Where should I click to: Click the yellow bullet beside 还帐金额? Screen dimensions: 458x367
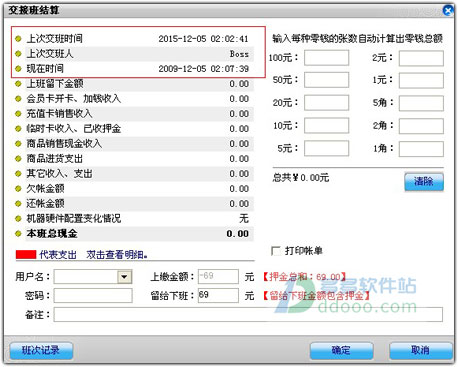point(18,204)
